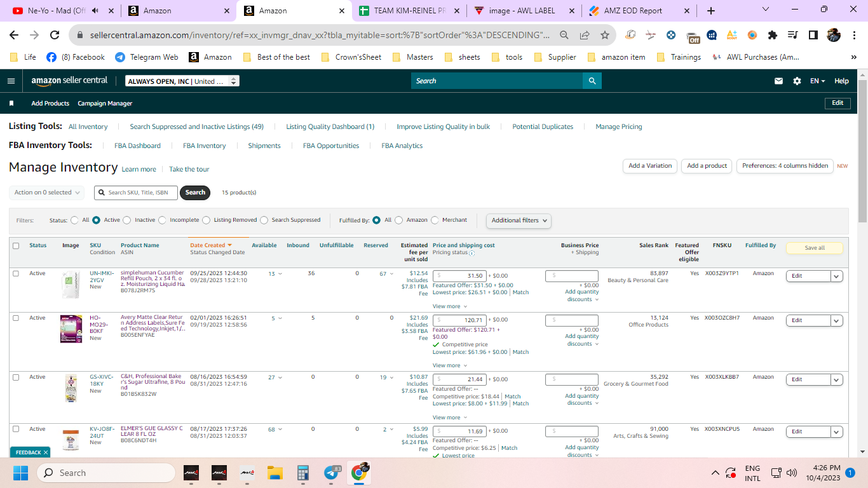Switch to the AMZ EOD Report tab

(x=639, y=11)
